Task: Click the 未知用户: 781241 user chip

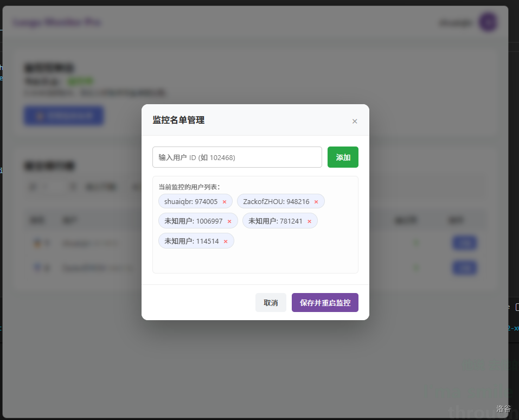Action: 275,221
